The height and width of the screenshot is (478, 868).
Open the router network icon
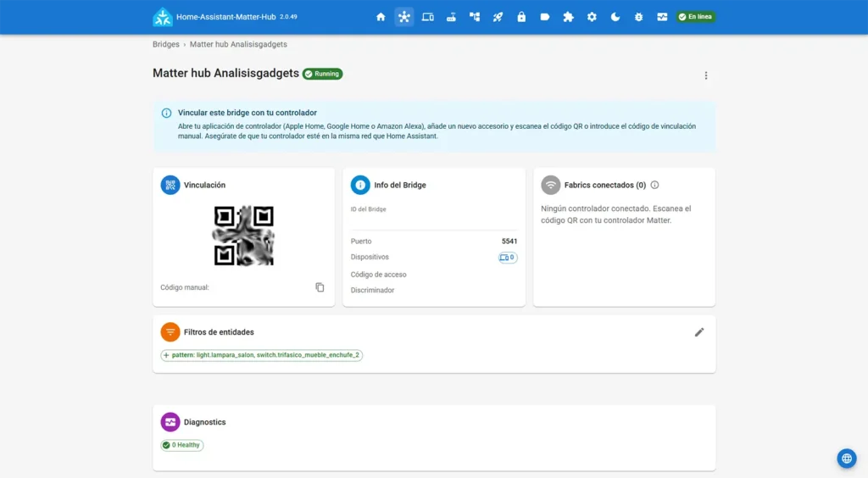pyautogui.click(x=451, y=17)
